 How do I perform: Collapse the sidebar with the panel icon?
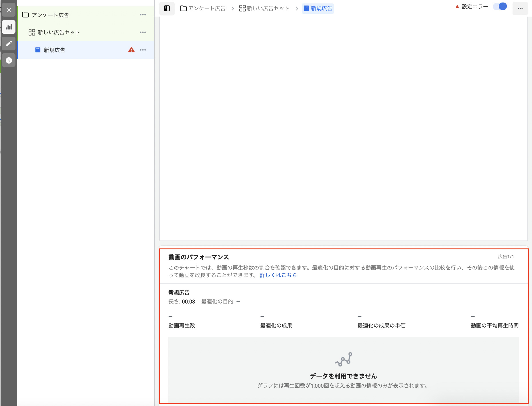(167, 8)
